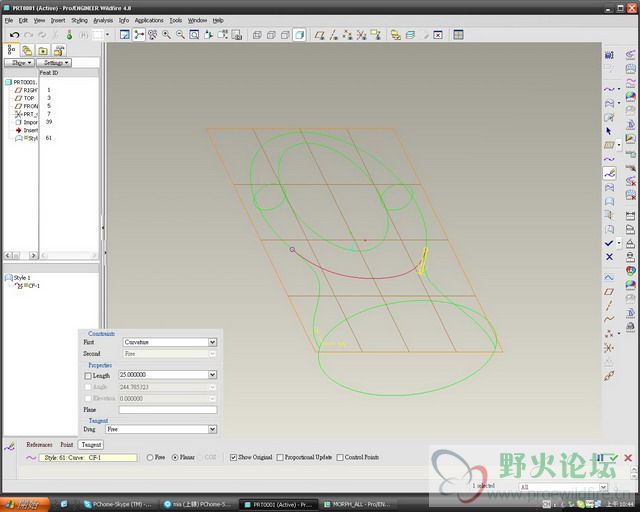Viewport: 640px width, 512px height.
Task: Click the Zoom In magnifier
Action: [x=167, y=35]
